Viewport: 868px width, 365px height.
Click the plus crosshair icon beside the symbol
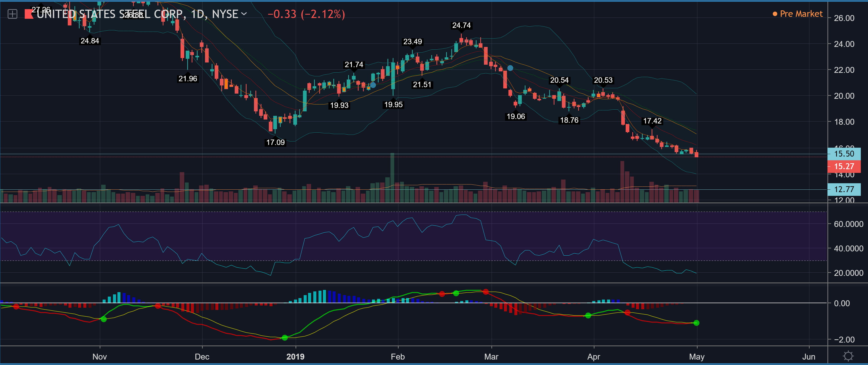coord(12,14)
